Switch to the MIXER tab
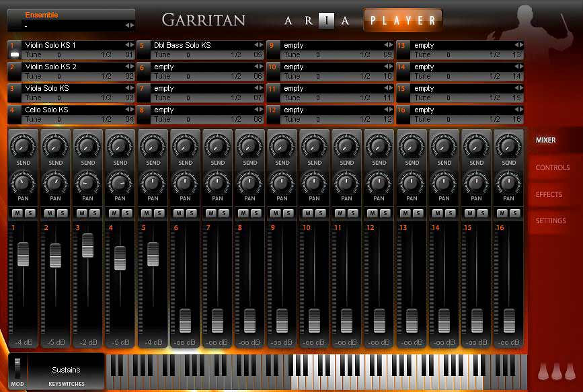Screen dimensions: 583x392 (546, 141)
